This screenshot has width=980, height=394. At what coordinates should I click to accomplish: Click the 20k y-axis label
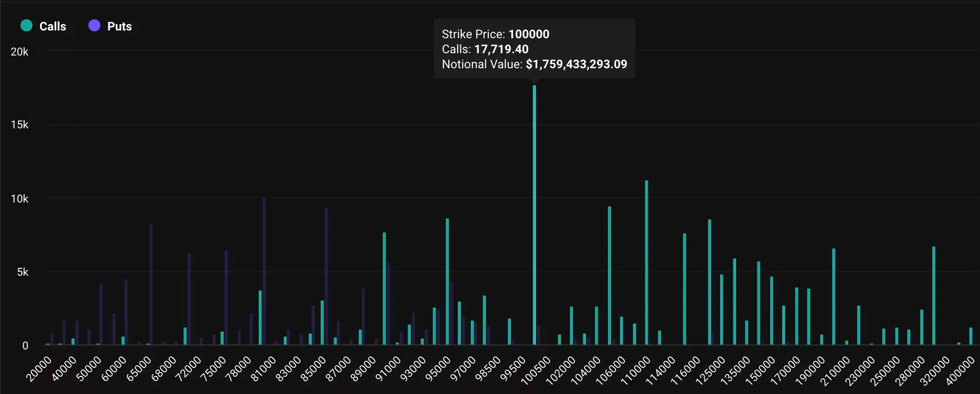tap(20, 52)
